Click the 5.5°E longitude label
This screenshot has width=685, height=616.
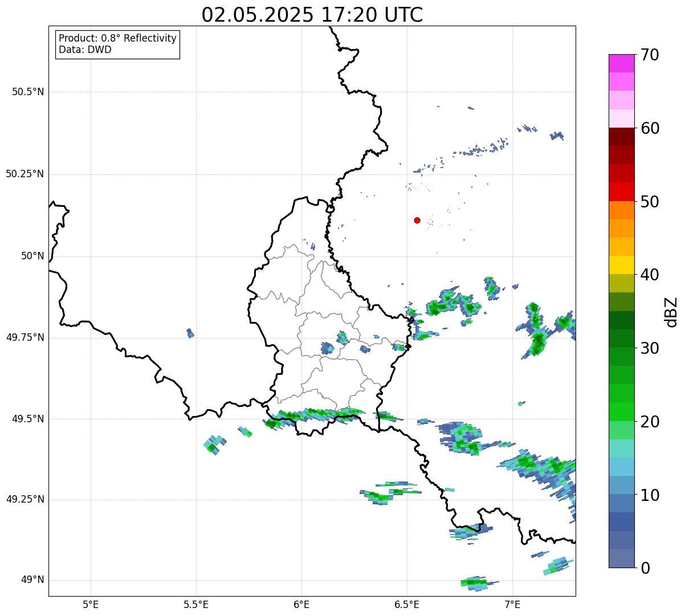196,604
